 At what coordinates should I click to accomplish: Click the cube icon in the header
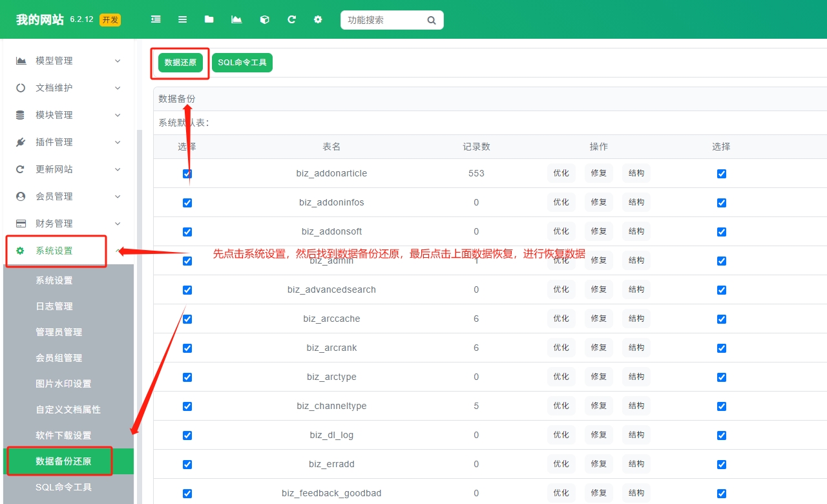pos(264,19)
